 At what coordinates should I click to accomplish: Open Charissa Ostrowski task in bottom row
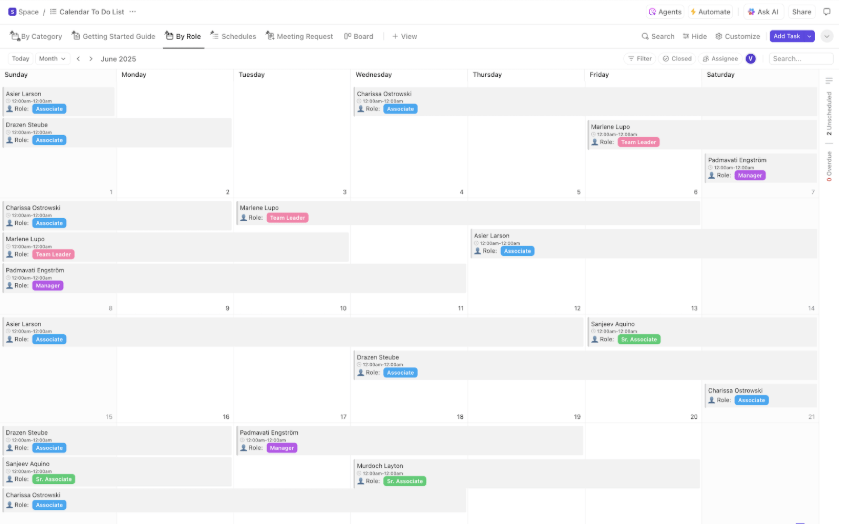234,500
